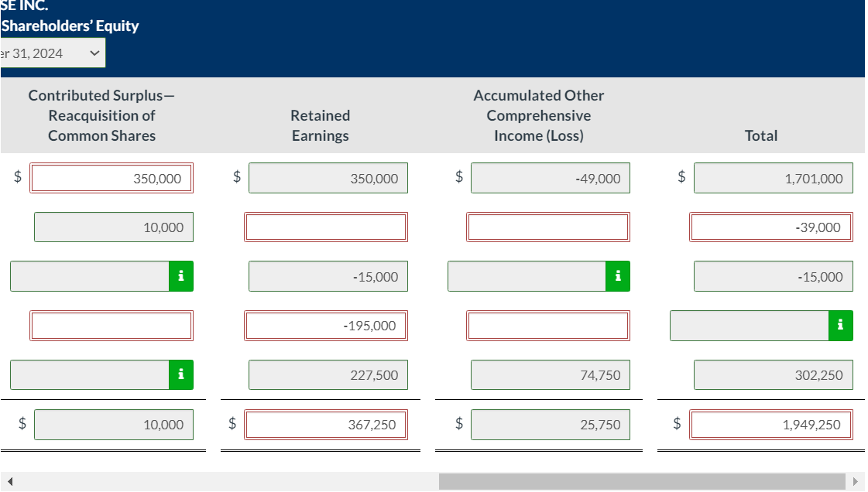Select ending Contributed Surplus balance field 10,000
Screen dimensions: 868x492
tap(114, 425)
